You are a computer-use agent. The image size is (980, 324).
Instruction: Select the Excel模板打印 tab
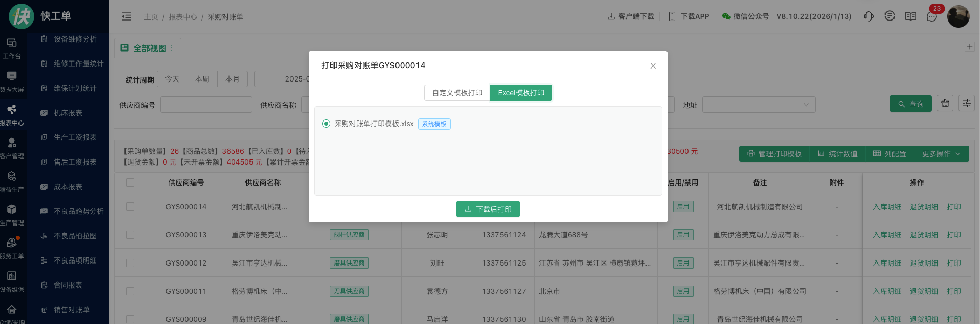(521, 93)
